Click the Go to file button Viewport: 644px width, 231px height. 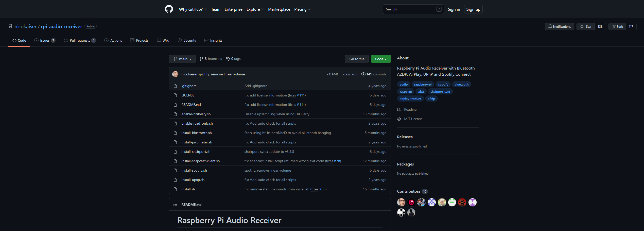pyautogui.click(x=357, y=59)
